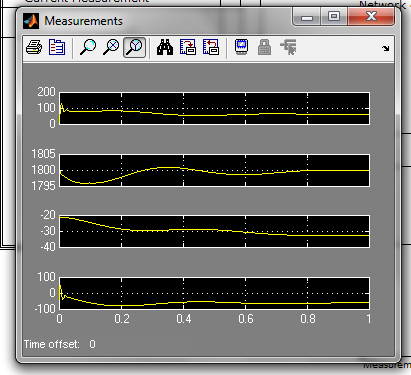Click the '0.6' time axis label

(246, 319)
